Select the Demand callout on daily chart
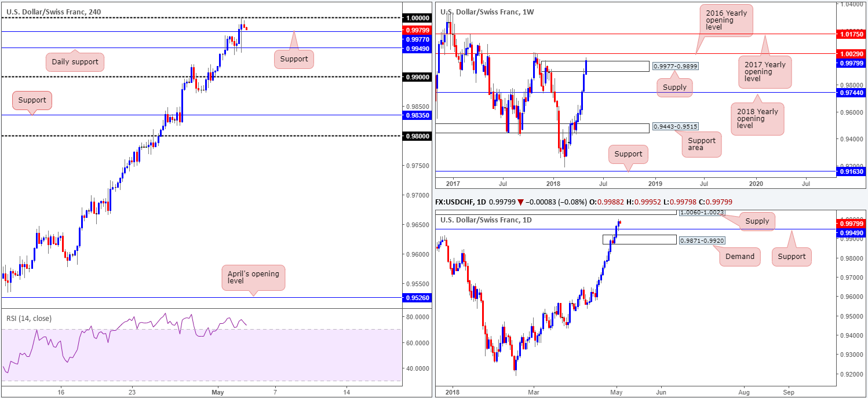Viewport: 868px width, 398px height. point(740,257)
